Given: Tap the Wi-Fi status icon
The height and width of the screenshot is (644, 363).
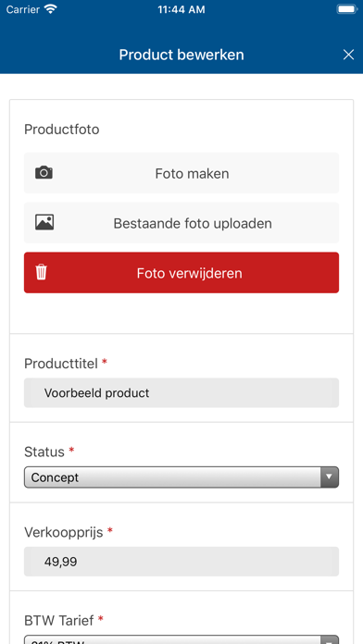Looking at the screenshot, I should click(51, 9).
